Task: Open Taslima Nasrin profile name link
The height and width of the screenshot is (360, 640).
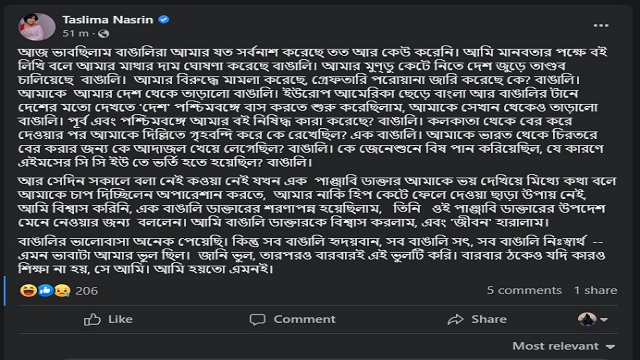Action: pos(108,20)
